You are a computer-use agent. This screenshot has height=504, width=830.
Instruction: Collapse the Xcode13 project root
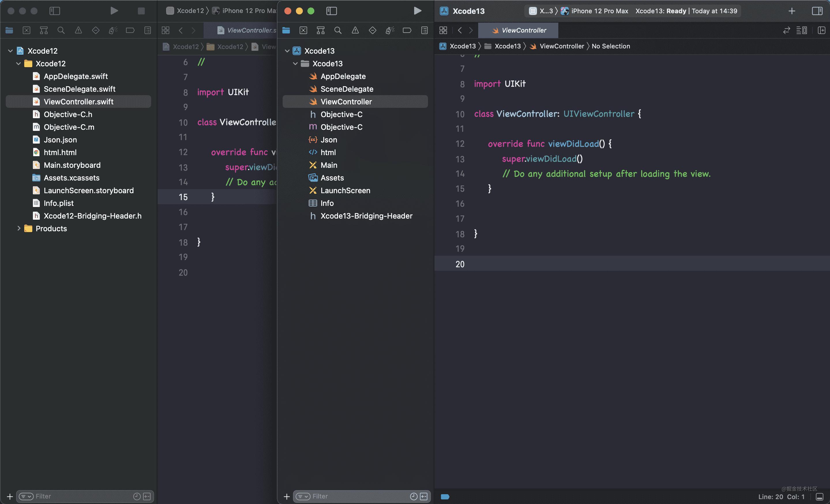click(x=287, y=51)
